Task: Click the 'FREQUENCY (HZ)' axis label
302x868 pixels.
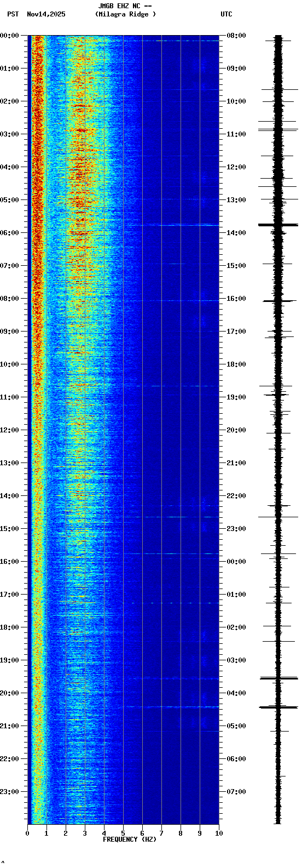Action: tap(130, 840)
